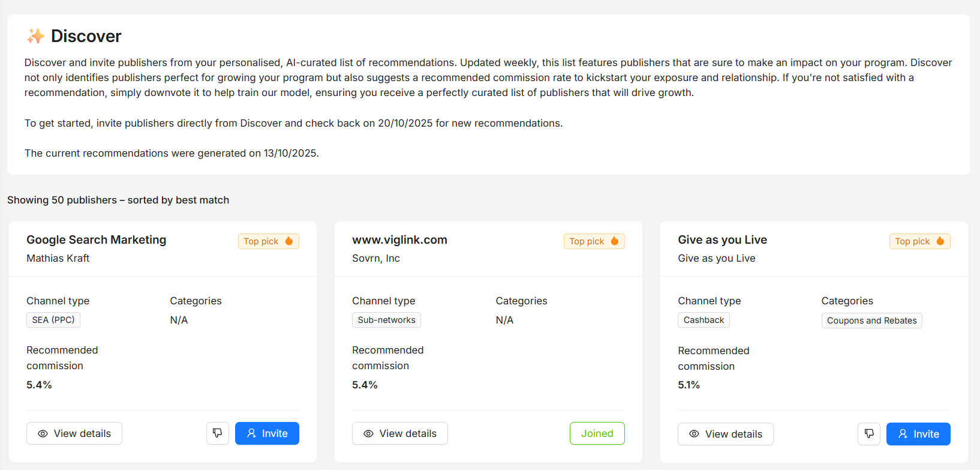This screenshot has width=980, height=470.
Task: View details for Give as you Live
Action: point(726,434)
